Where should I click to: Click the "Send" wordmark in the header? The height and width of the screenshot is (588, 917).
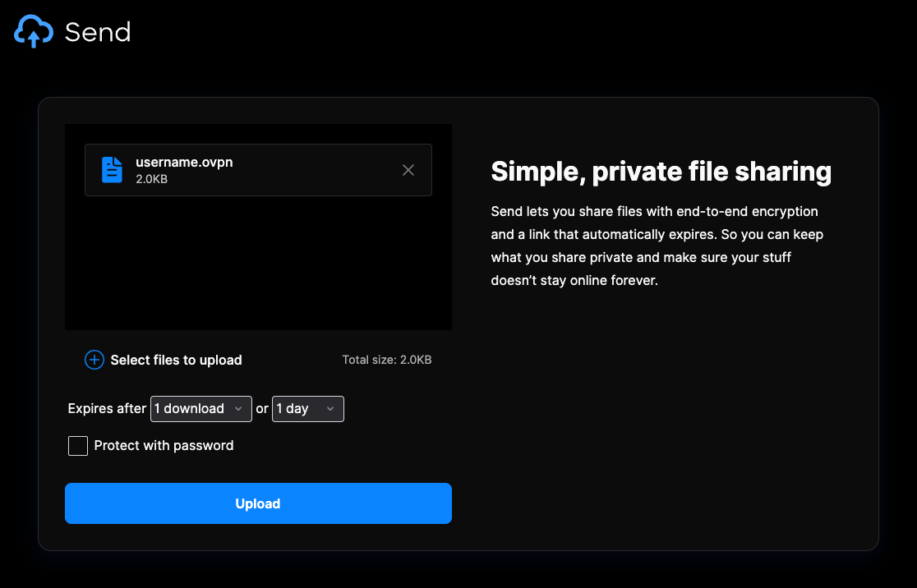click(98, 31)
